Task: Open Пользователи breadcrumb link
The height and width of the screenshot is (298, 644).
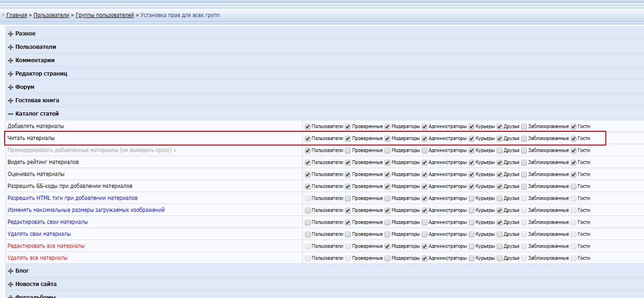Action: (51, 15)
